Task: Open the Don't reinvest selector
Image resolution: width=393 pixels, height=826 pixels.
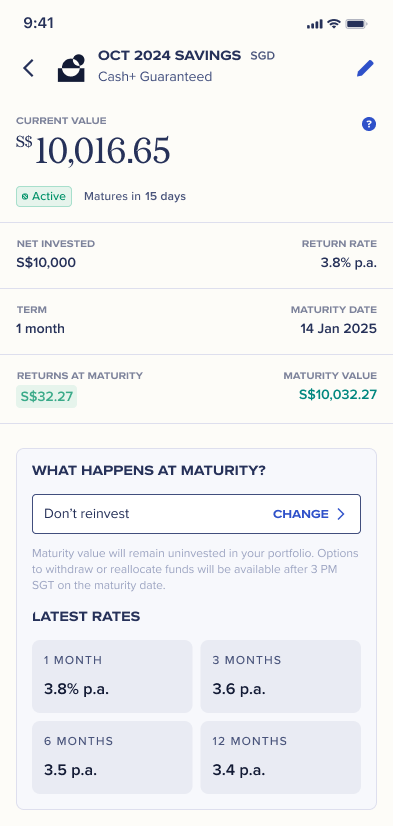Action: tap(196, 514)
